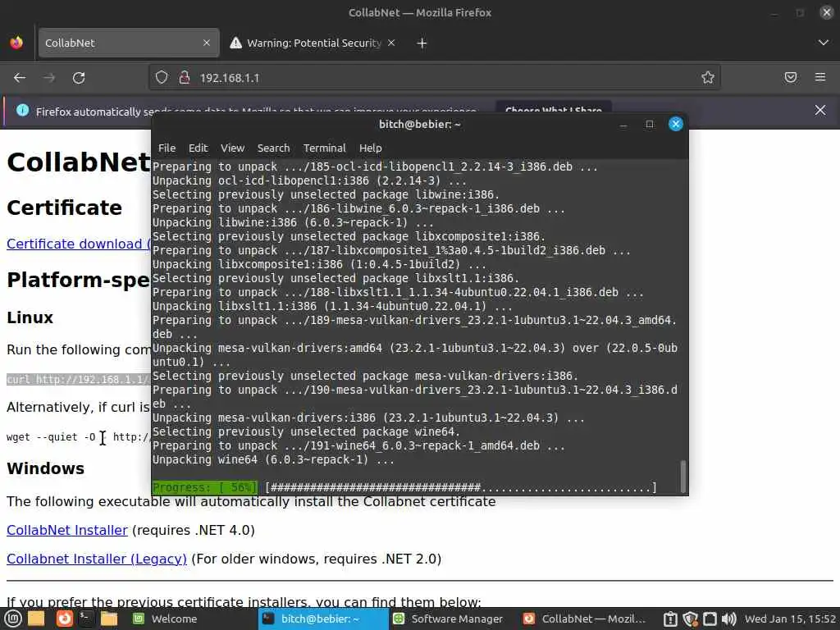Switch to the Warning: Potential Security tab
Viewport: 840px width, 630px height.
click(x=313, y=43)
